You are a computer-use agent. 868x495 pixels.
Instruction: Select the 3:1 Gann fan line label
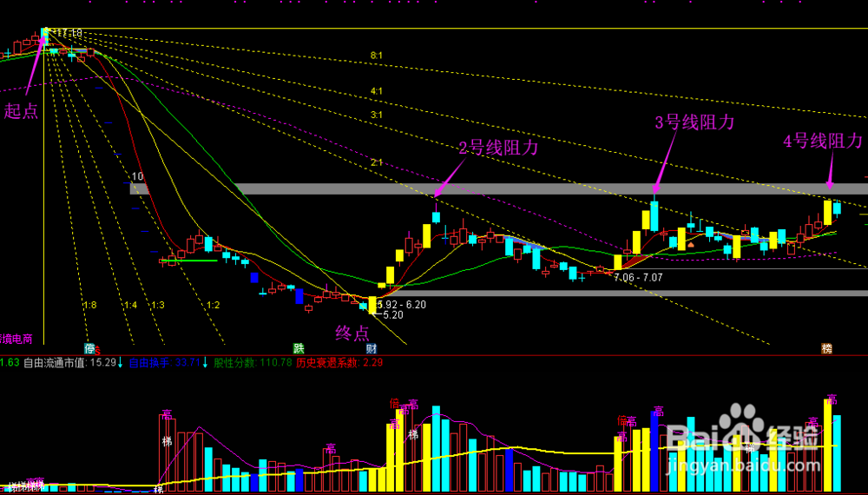click(377, 115)
